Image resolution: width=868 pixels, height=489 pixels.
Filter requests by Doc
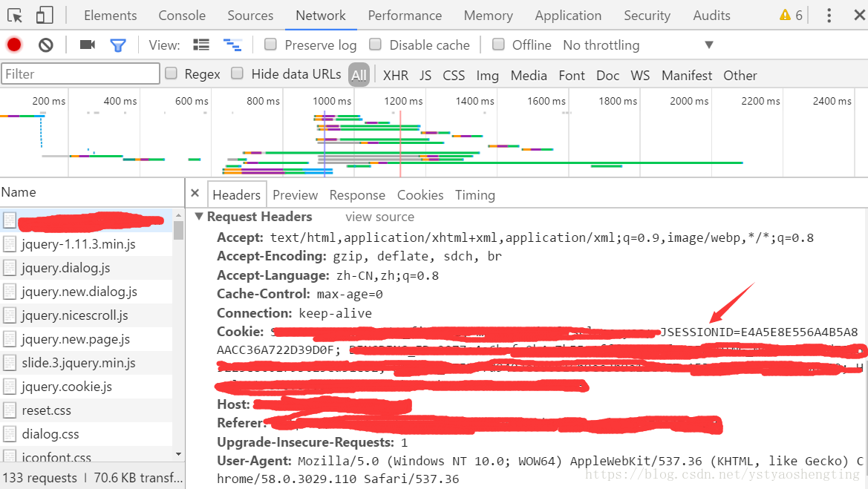pos(607,75)
